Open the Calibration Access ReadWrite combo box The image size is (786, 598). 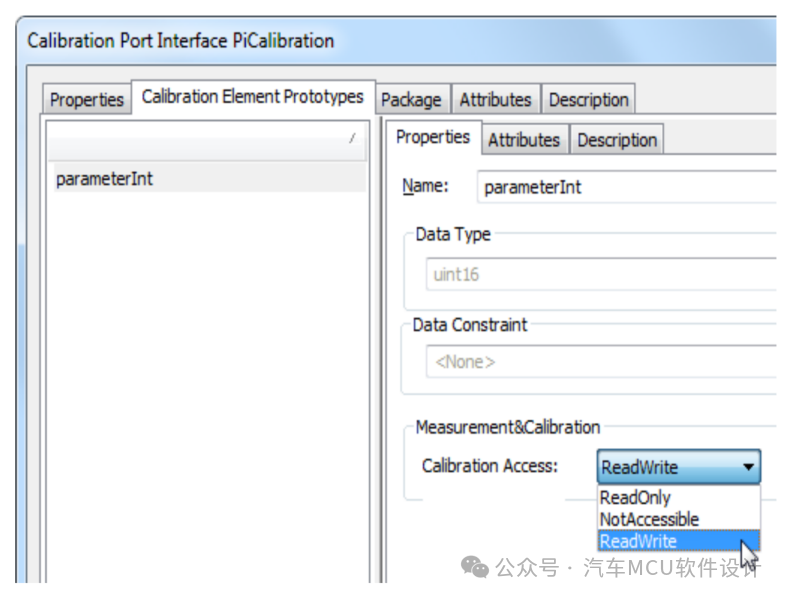tap(679, 467)
